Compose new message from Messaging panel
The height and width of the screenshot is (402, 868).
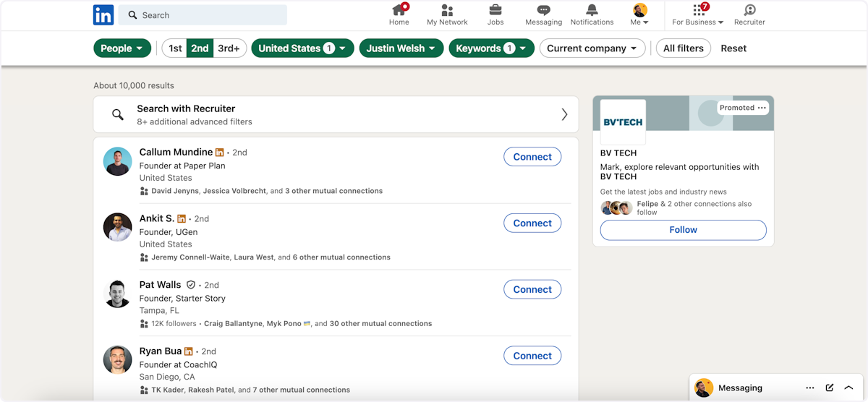coord(830,388)
